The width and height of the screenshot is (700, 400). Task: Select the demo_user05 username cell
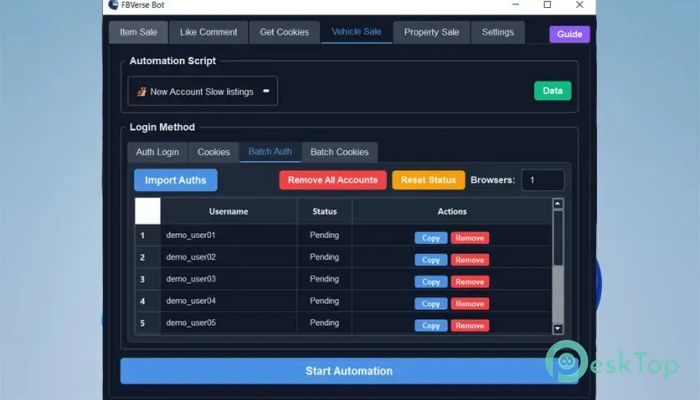click(229, 323)
